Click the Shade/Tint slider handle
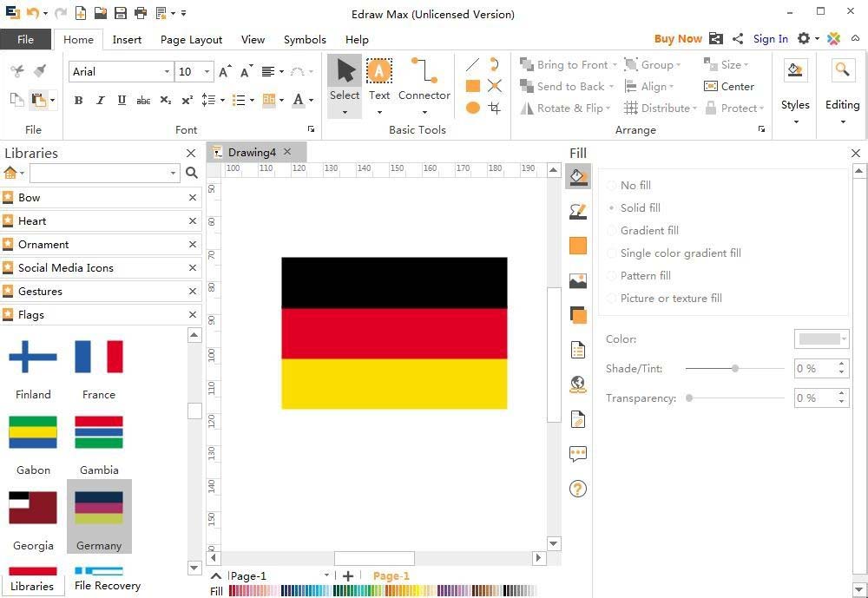 pos(735,369)
